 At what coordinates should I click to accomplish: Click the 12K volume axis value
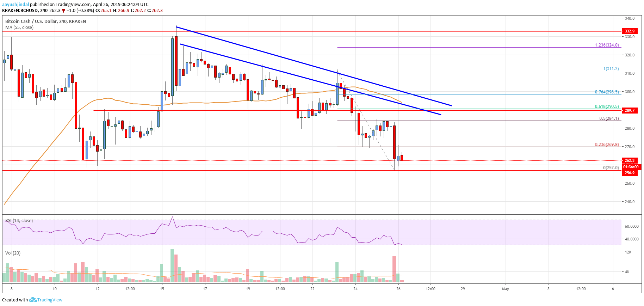[628, 252]
